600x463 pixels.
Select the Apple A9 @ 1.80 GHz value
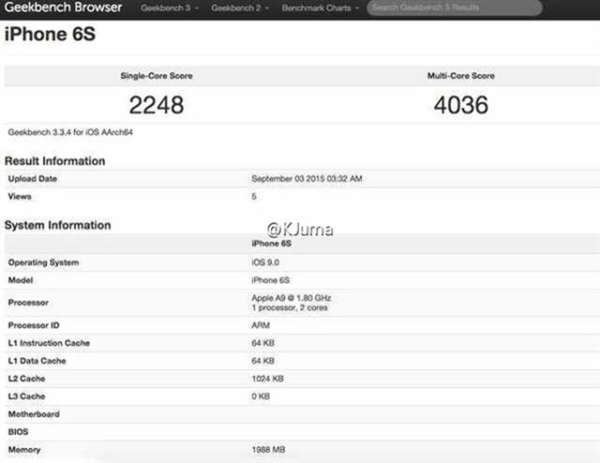pos(291,298)
